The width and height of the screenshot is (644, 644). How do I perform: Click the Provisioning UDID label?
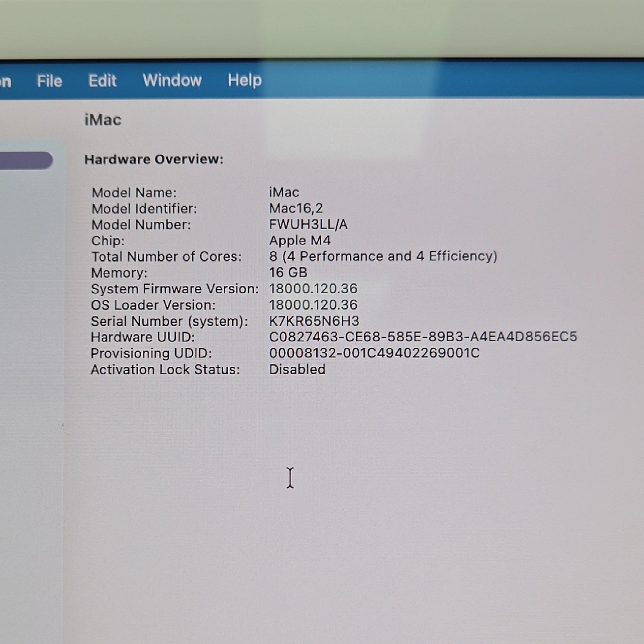[x=151, y=353]
